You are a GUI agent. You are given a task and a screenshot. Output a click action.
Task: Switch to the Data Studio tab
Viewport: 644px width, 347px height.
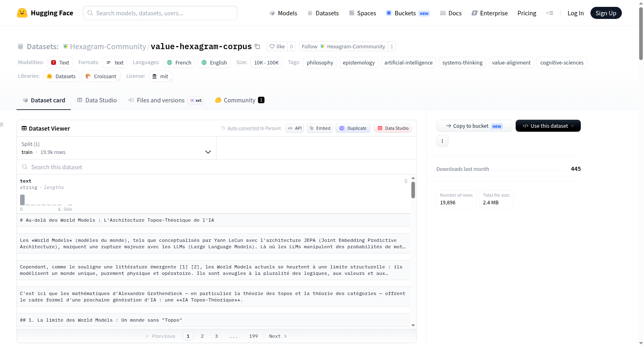pyautogui.click(x=97, y=100)
